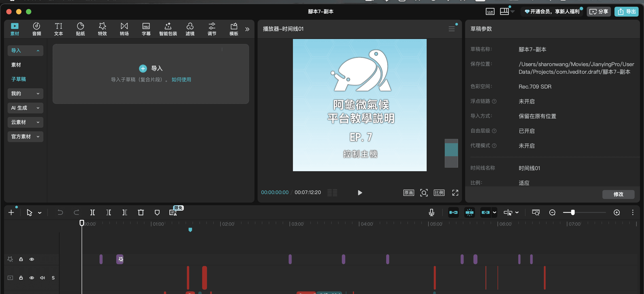Open the player hamburger menu
This screenshot has width=644, height=294.
tap(451, 29)
